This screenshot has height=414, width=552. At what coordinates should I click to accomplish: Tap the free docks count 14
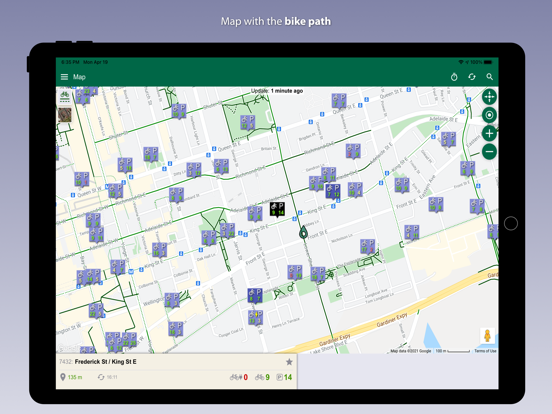click(x=284, y=377)
